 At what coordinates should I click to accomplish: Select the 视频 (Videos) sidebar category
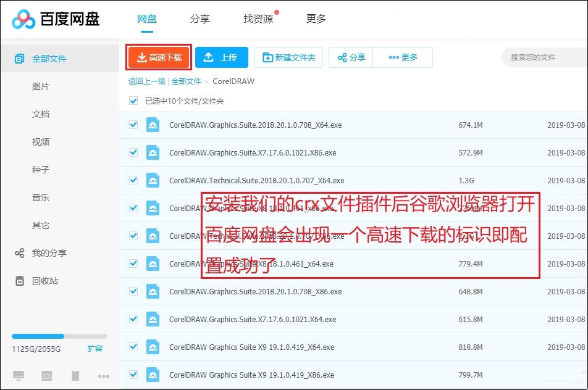pyautogui.click(x=40, y=142)
